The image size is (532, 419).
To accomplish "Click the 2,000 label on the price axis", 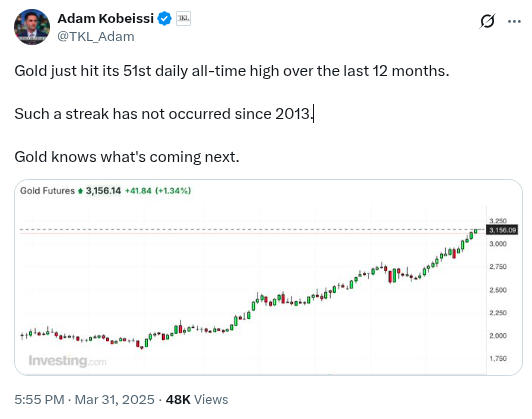I will [498, 336].
